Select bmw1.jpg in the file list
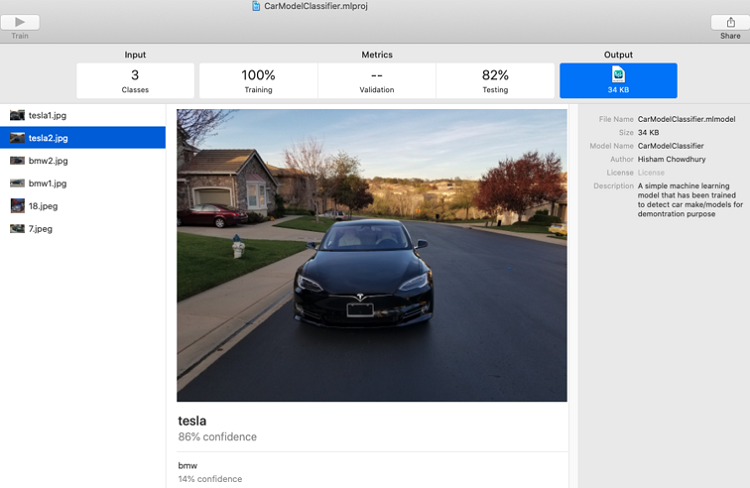Viewport: 750px width, 488px height. [x=47, y=183]
